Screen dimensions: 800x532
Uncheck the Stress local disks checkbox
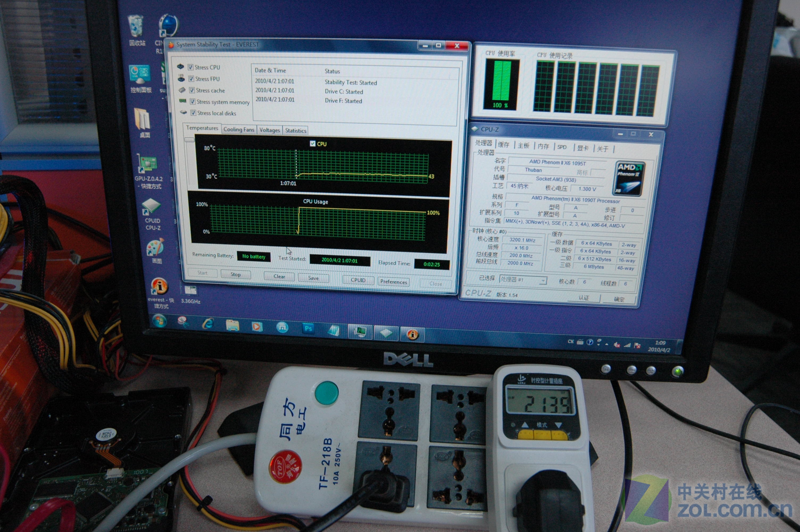(193, 113)
